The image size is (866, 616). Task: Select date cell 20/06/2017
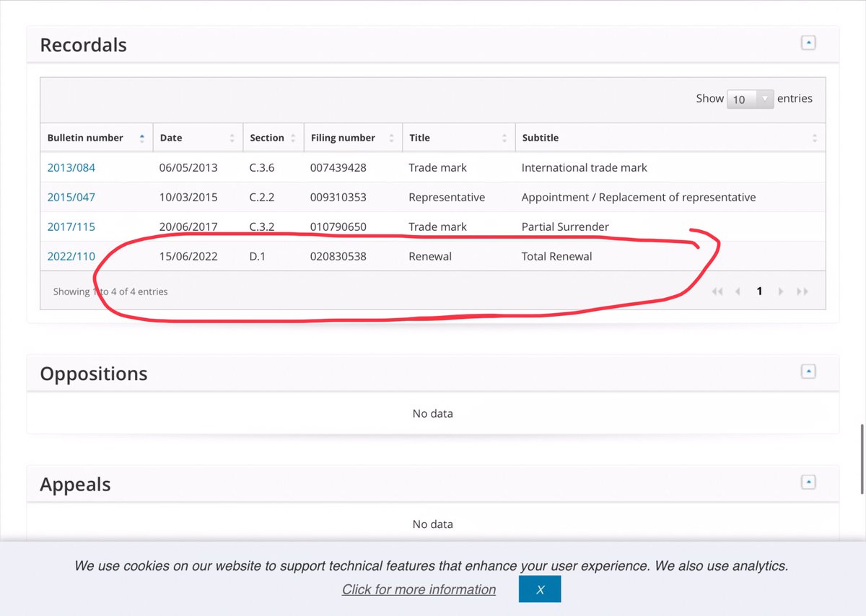point(188,226)
